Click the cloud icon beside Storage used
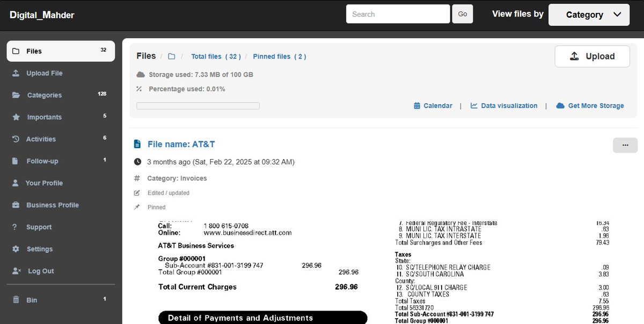 pyautogui.click(x=141, y=75)
